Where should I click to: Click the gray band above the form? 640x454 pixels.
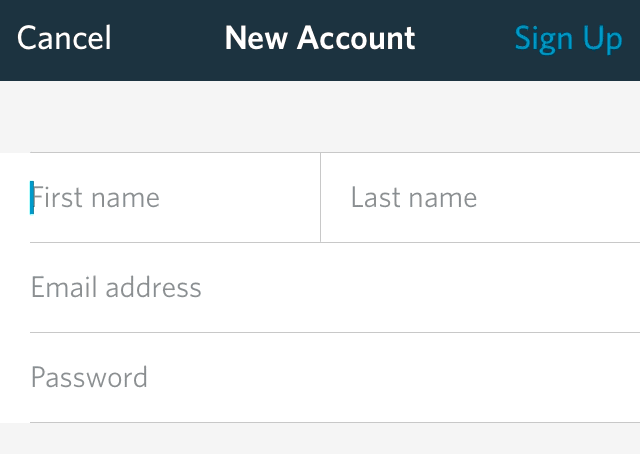pyautogui.click(x=320, y=116)
